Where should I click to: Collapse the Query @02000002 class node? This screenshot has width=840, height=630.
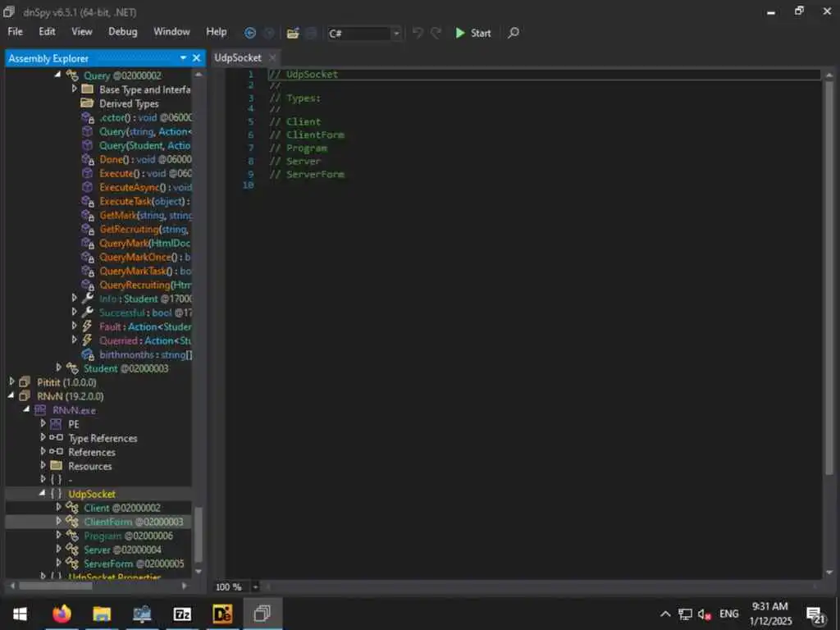[x=58, y=75]
